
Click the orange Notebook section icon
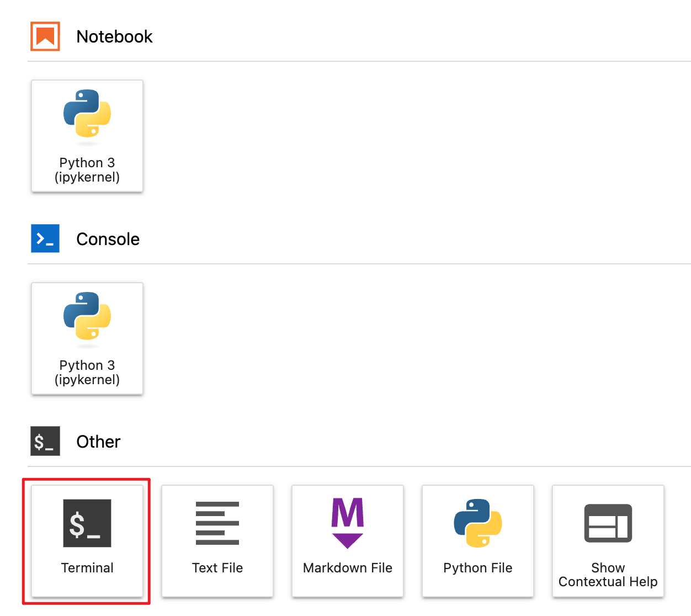45,36
